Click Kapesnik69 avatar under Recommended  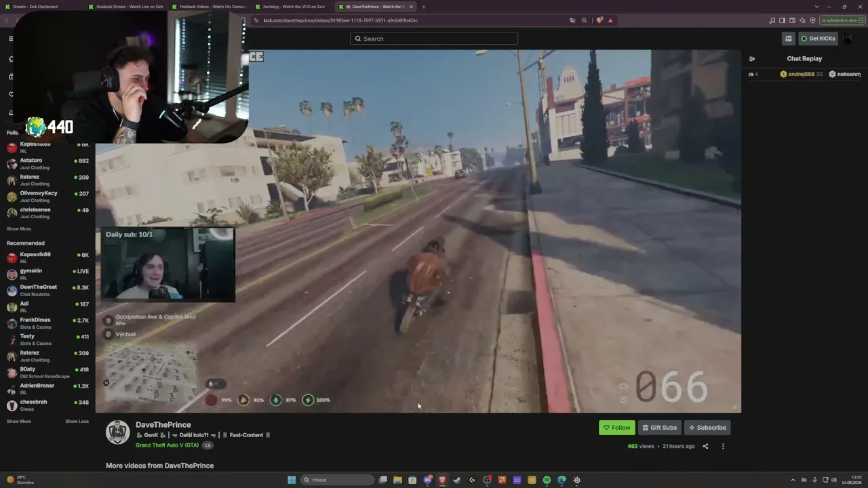[12, 258]
